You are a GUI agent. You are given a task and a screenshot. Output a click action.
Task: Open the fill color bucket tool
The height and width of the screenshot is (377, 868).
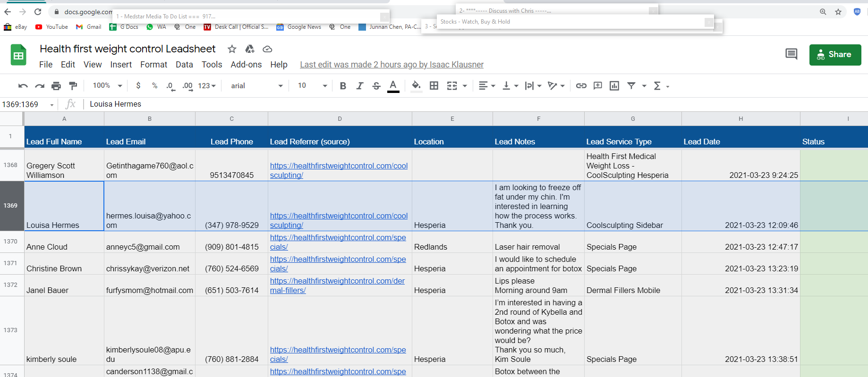[416, 86]
